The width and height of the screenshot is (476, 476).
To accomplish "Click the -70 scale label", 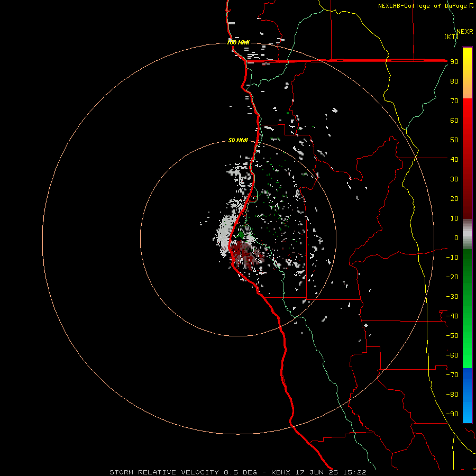I will click(x=452, y=375).
